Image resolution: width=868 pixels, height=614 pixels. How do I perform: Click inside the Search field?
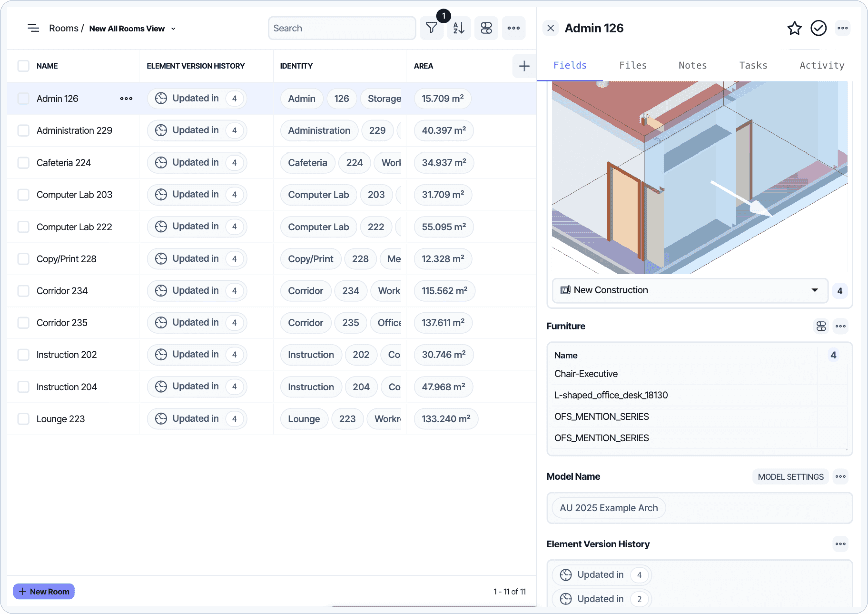(x=342, y=28)
